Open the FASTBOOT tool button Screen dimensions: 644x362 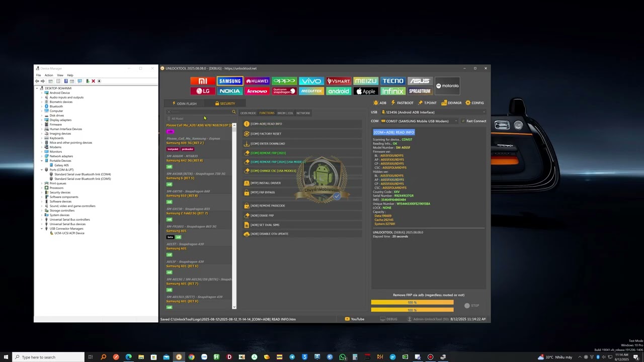[x=402, y=103]
